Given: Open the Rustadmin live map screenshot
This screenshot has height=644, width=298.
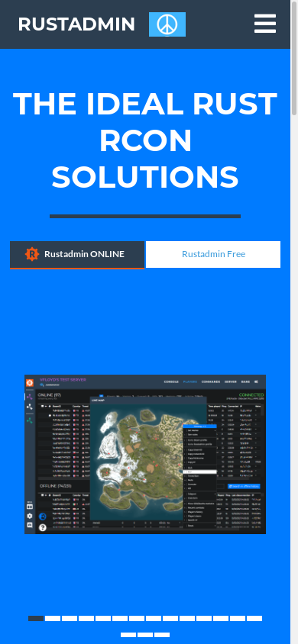Looking at the screenshot, I should click(x=145, y=454).
